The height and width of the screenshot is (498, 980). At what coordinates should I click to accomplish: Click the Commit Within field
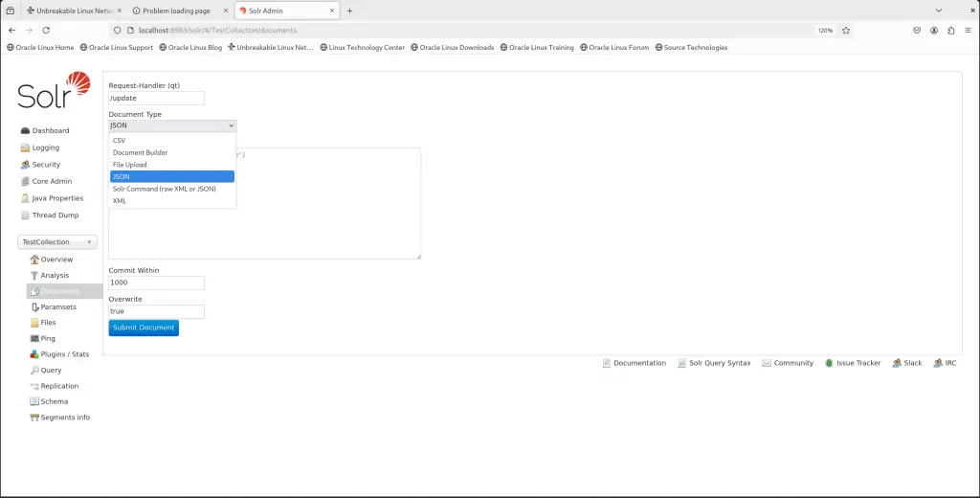156,283
